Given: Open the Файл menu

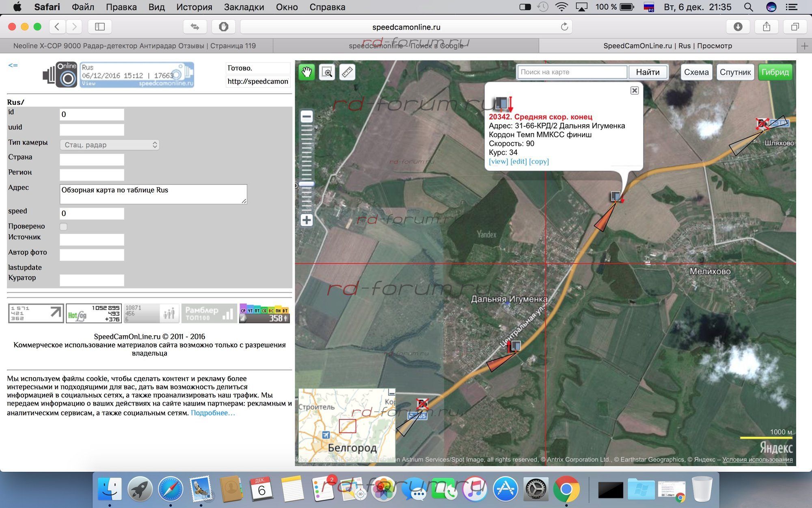Looking at the screenshot, I should click(83, 7).
